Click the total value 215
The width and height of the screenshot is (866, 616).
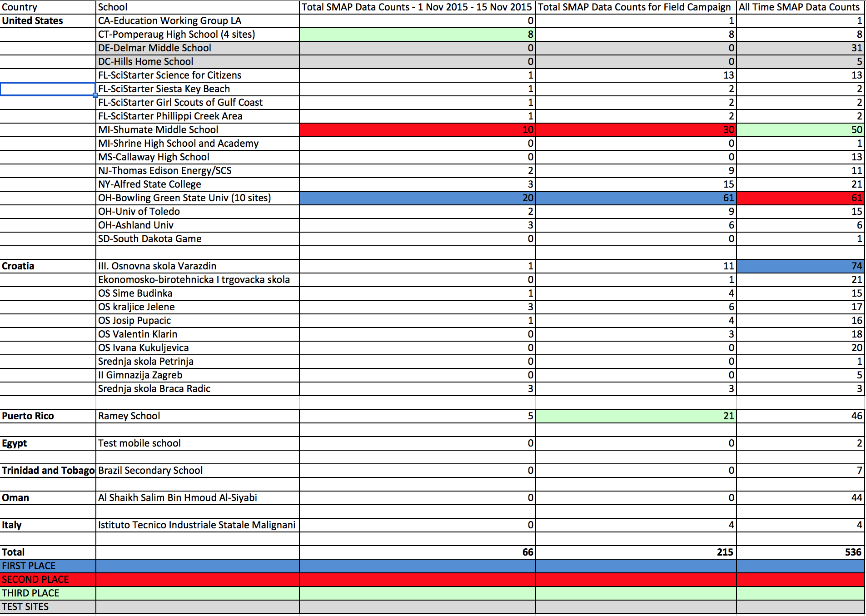[636, 552]
